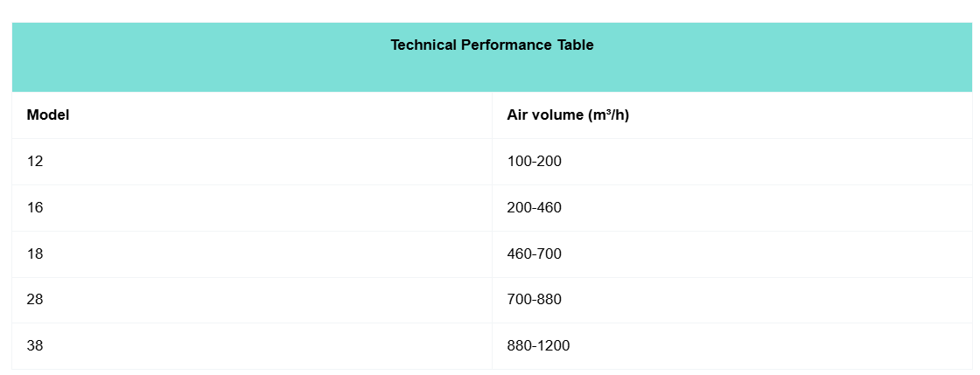
Task: Click the empty teal banner area below the title
Action: 492,74
